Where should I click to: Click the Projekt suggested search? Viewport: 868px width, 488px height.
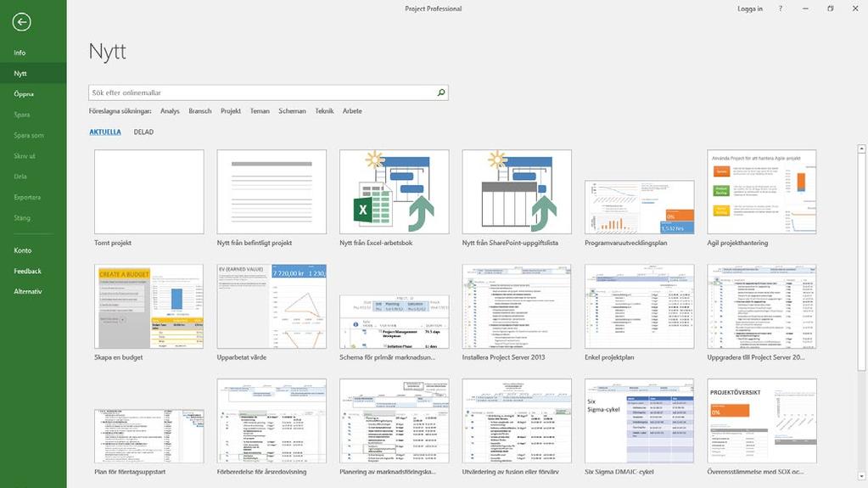(231, 111)
